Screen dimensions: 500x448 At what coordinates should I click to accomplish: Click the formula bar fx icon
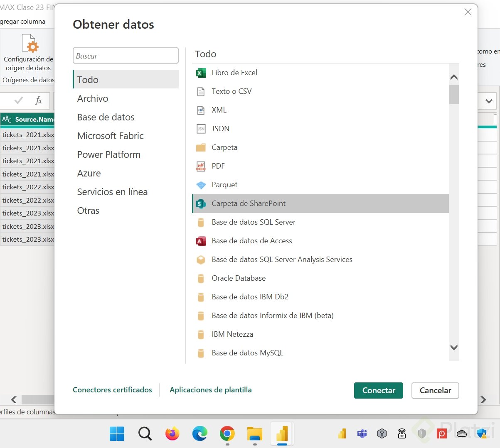(x=39, y=100)
